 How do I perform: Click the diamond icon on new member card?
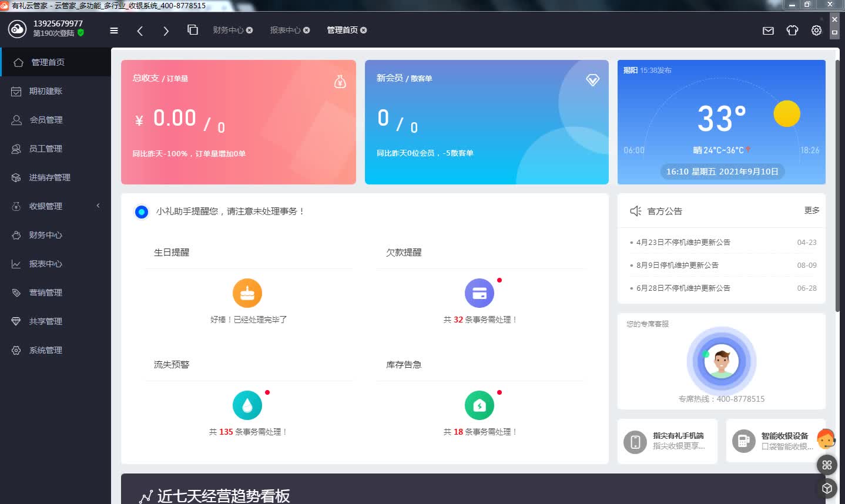593,80
